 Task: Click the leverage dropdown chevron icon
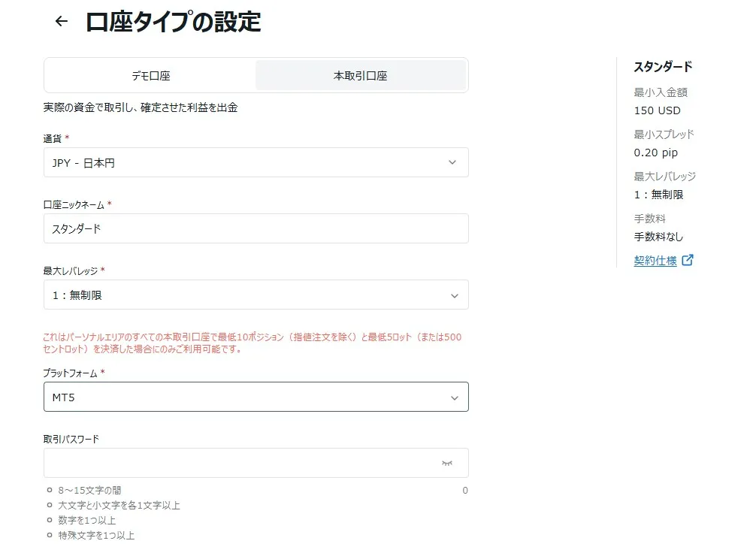coord(454,295)
